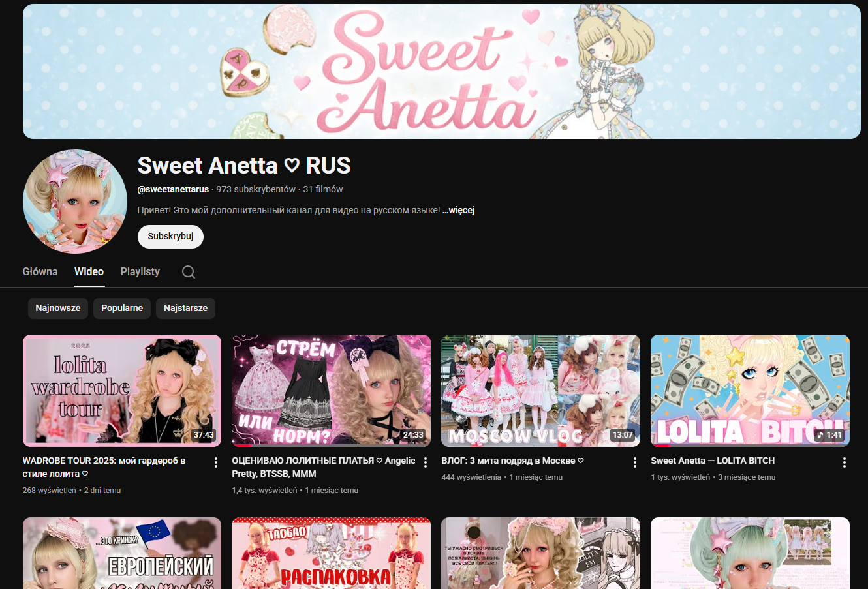The image size is (868, 589).
Task: Select the Wideo tab
Action: point(89,271)
